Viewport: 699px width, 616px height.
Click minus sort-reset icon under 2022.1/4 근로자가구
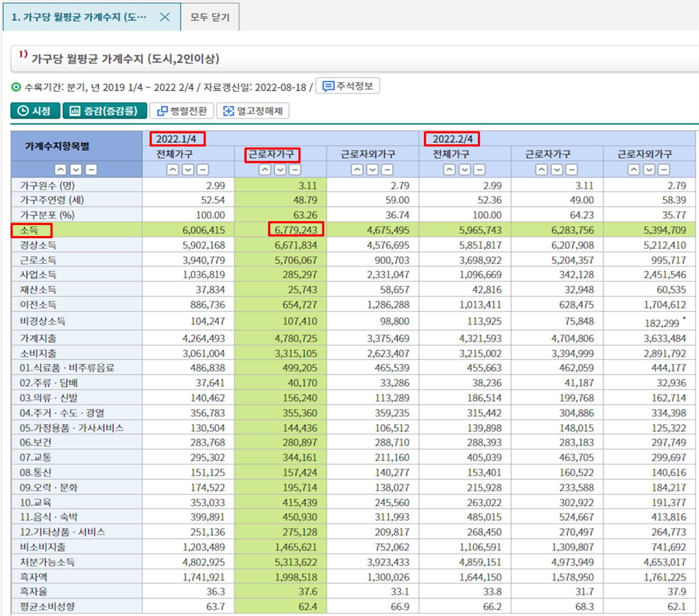pyautogui.click(x=295, y=169)
